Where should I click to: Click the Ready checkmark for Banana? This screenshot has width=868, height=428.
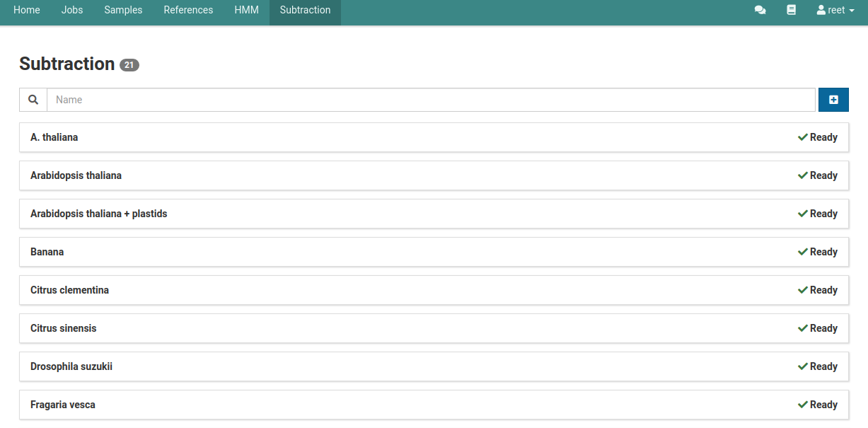[803, 252]
